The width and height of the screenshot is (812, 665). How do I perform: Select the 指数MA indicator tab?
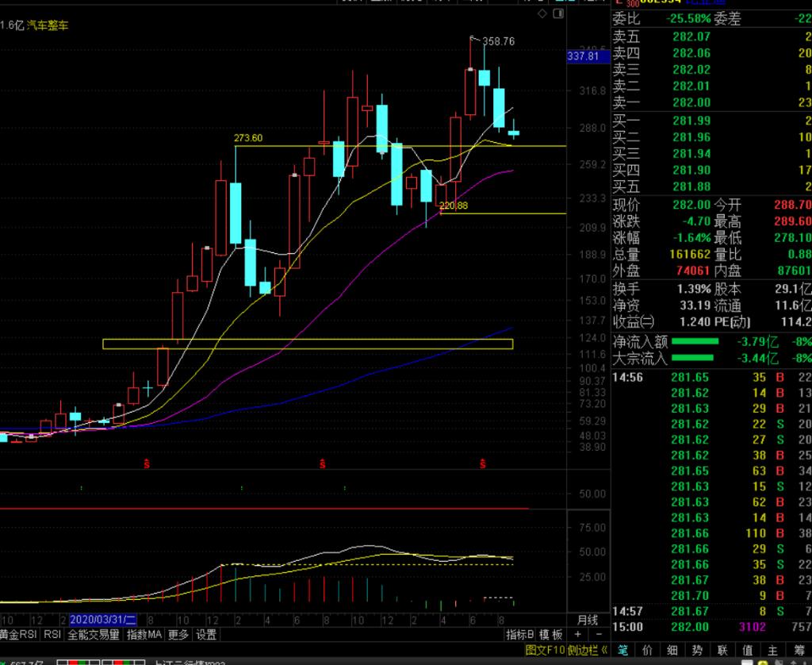pos(144,635)
